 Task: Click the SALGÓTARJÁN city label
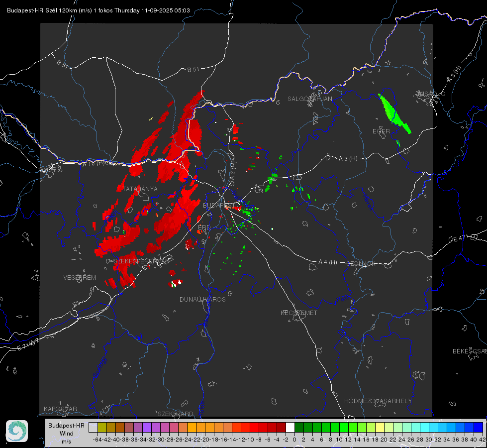(x=309, y=99)
